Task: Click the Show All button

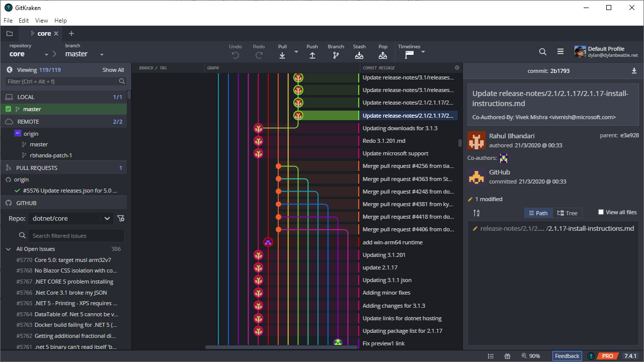Action: coord(113,70)
